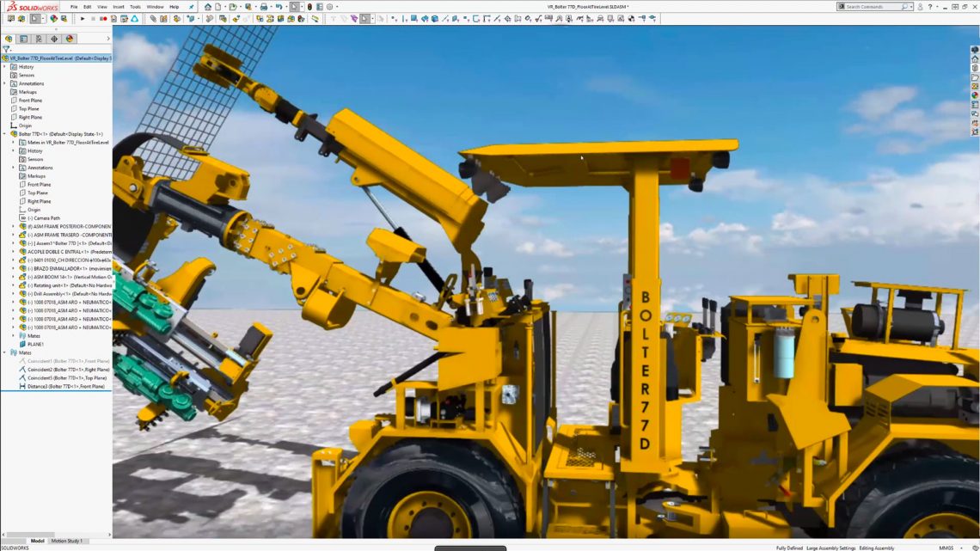Screen dimensions: 980x551
Task: Expand the History folder of Bolter 77D
Action: coord(11,150)
